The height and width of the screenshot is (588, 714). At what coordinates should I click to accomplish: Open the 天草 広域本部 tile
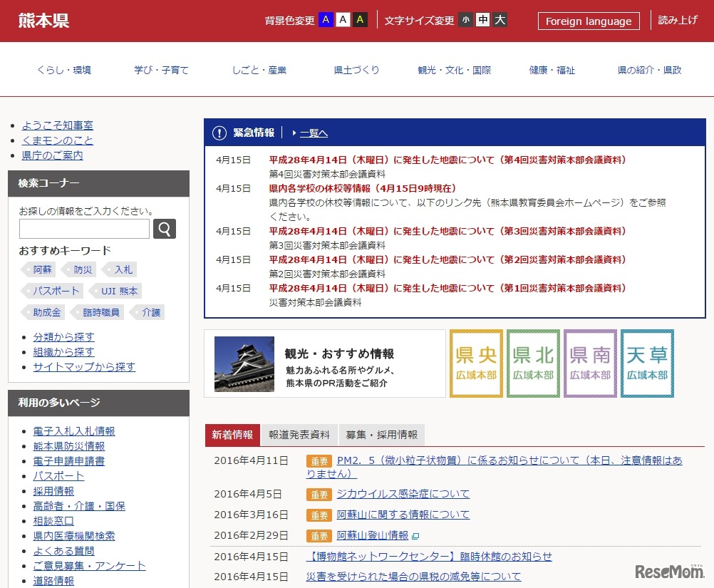(x=647, y=363)
